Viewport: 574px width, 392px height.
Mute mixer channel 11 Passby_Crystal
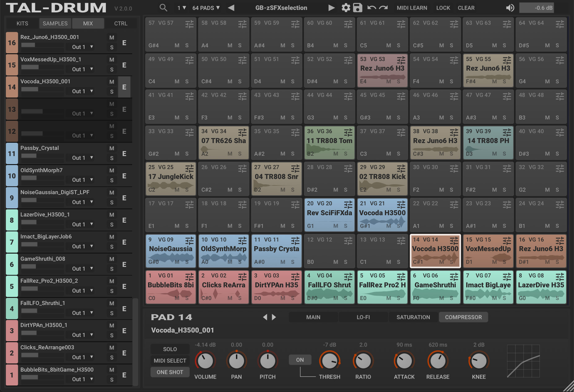click(x=112, y=148)
